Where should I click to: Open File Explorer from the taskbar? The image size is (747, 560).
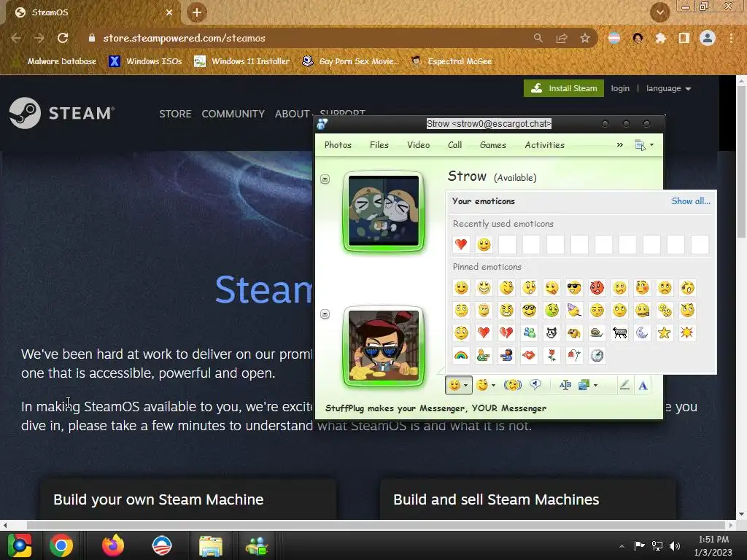click(x=210, y=545)
